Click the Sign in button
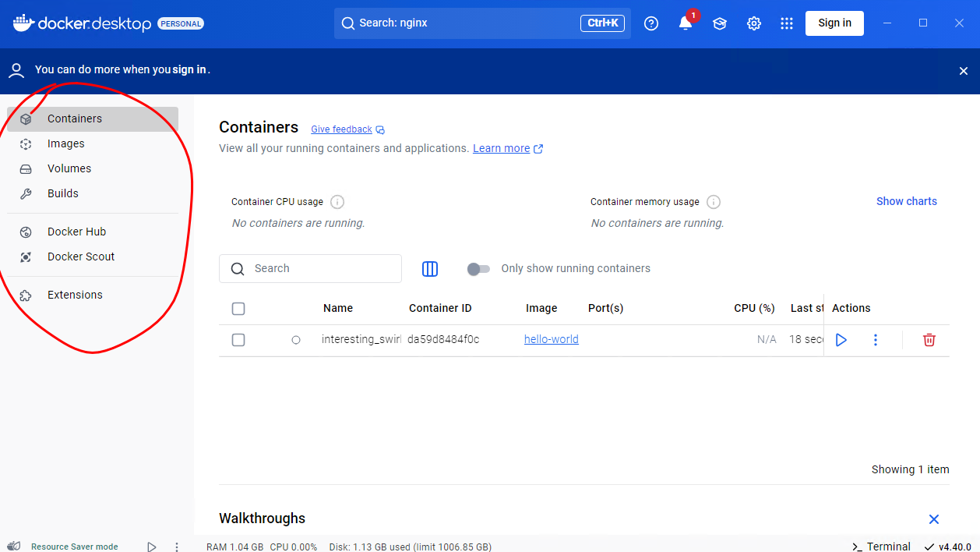 tap(835, 23)
